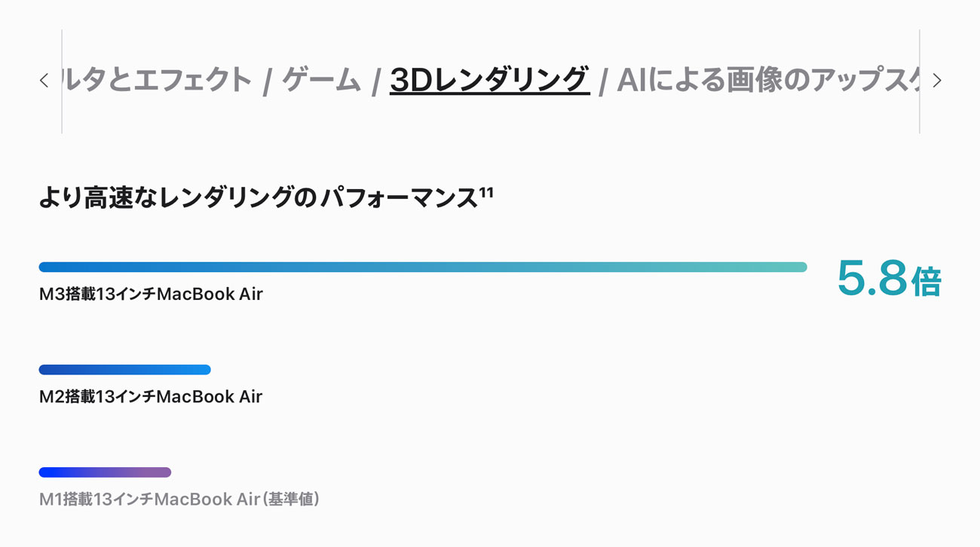Select the M2搭載13インチMacBook Air label

[151, 396]
